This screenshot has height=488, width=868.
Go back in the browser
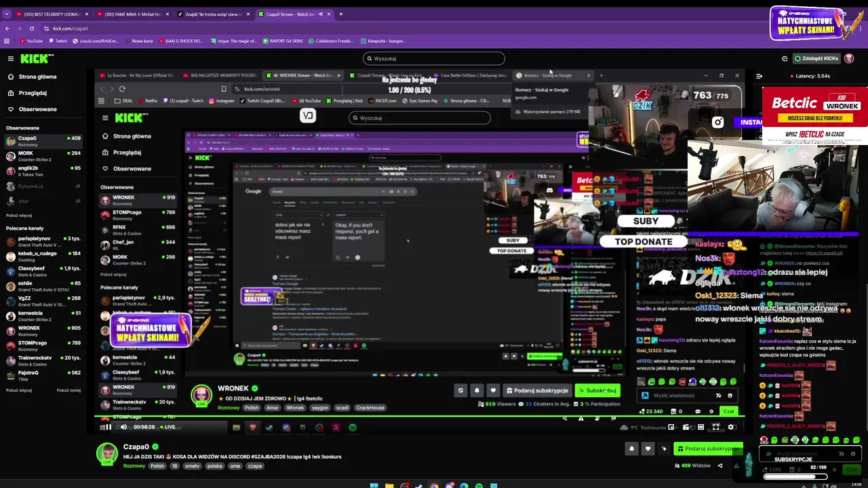[x=7, y=28]
